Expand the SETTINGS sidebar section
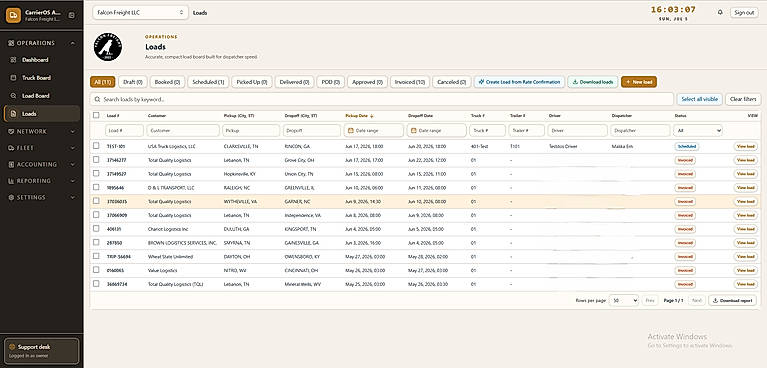Image resolution: width=767 pixels, height=368 pixels. [42, 197]
